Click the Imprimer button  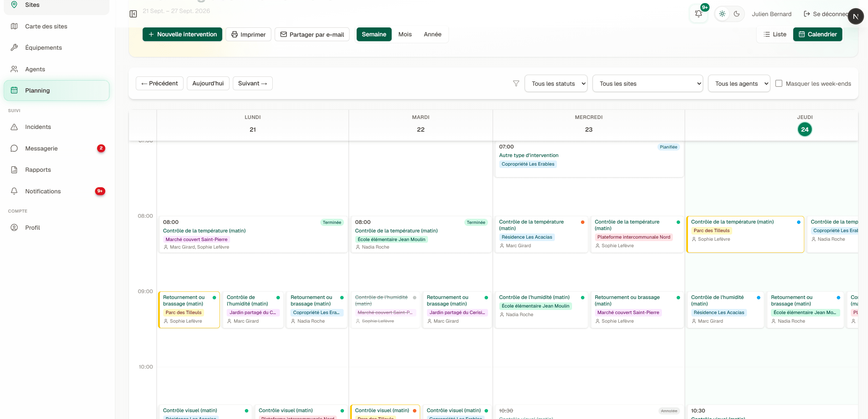pos(248,34)
